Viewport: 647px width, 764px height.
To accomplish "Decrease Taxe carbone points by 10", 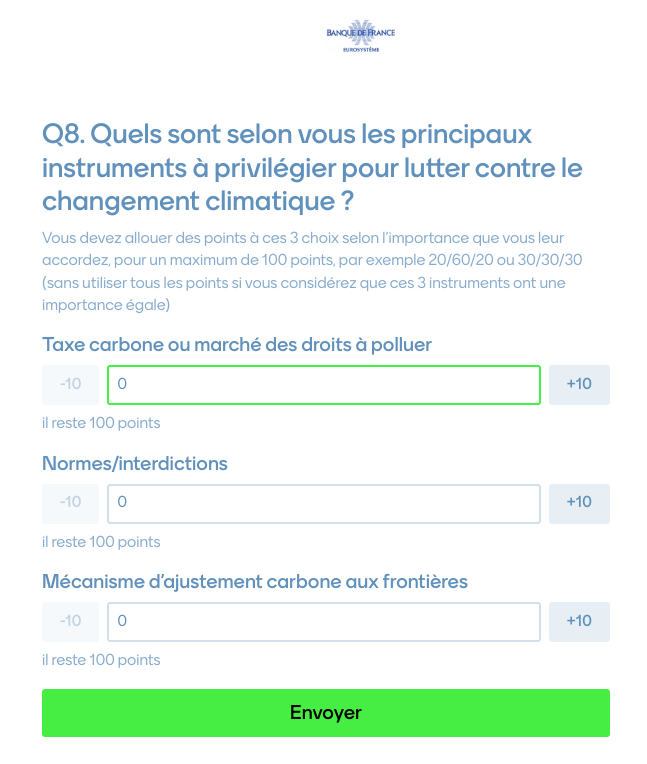I will (x=70, y=384).
